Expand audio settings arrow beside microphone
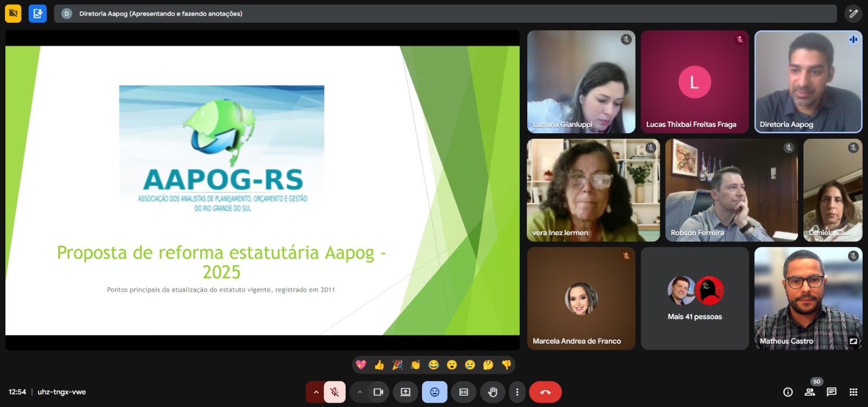This screenshot has width=868, height=407. [316, 392]
